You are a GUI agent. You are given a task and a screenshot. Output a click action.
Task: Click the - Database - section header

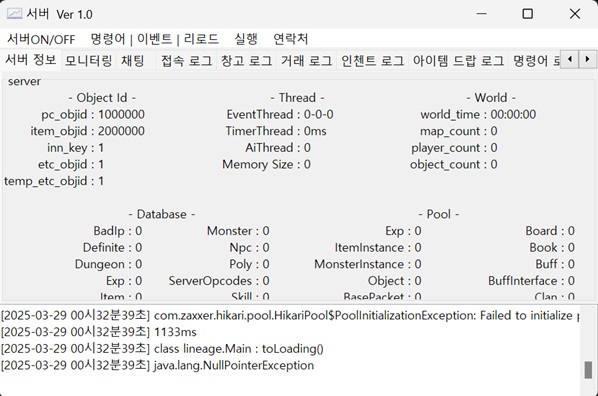162,214
